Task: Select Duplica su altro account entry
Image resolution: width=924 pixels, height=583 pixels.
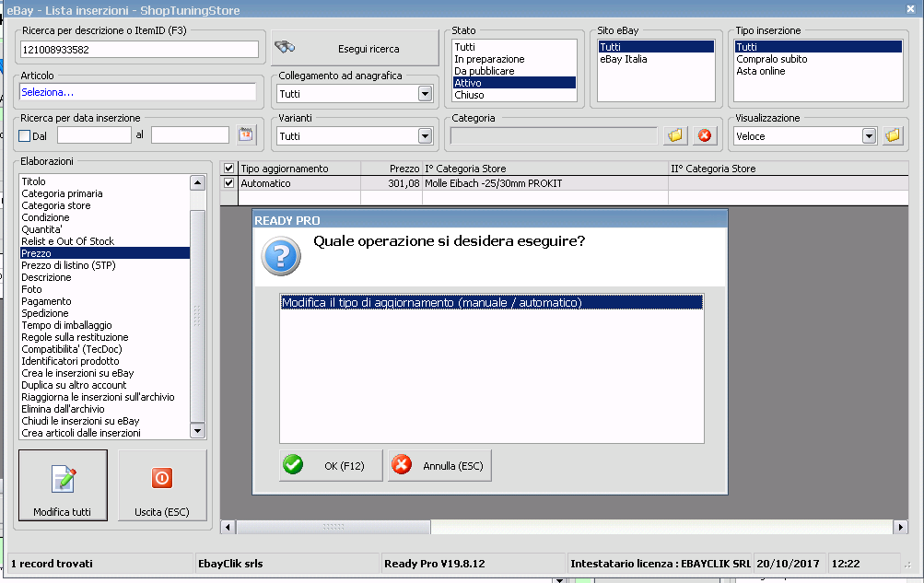Action: point(104,385)
